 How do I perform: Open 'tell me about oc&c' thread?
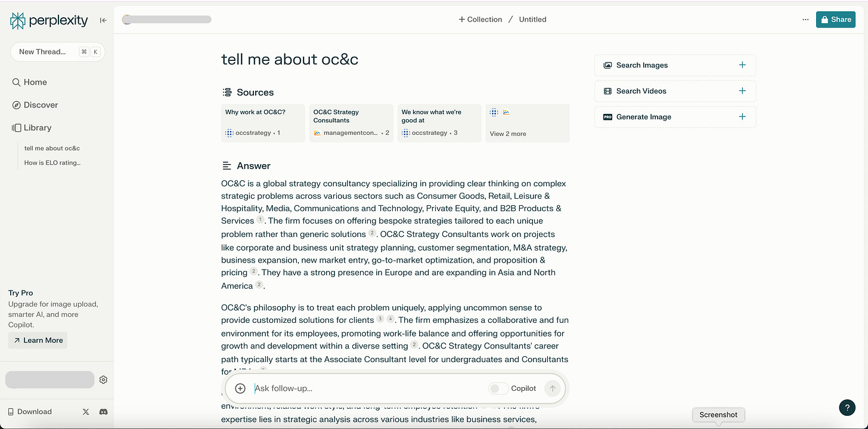click(x=52, y=148)
